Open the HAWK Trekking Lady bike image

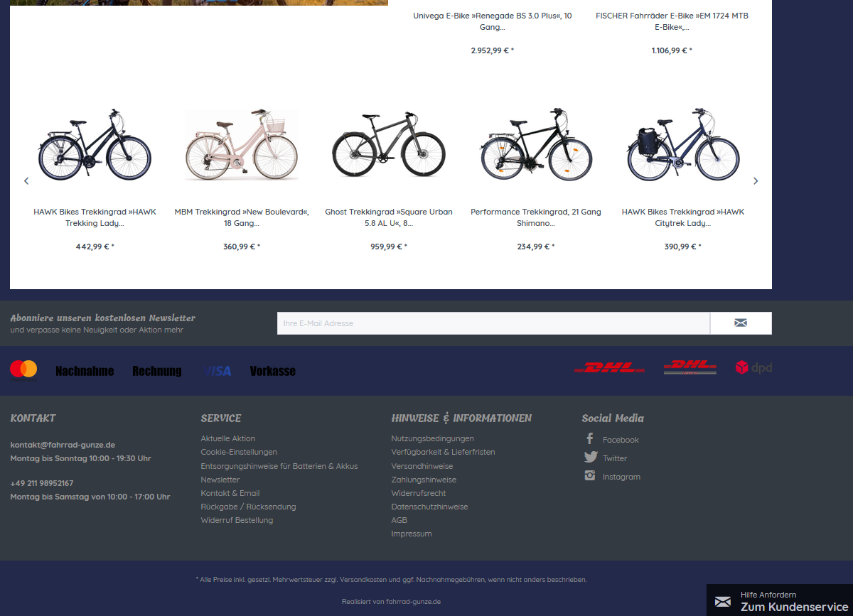(95, 145)
